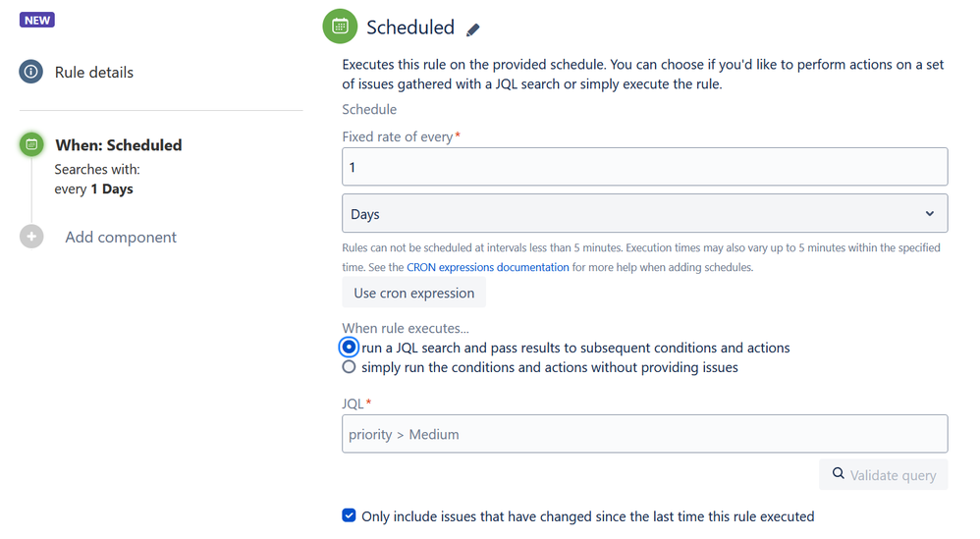Click the Rule details info icon

[x=31, y=72]
